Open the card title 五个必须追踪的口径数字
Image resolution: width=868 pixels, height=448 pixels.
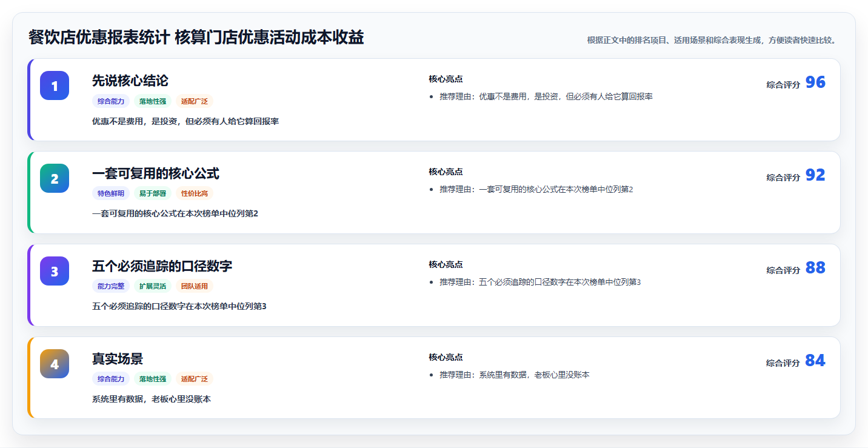click(162, 266)
